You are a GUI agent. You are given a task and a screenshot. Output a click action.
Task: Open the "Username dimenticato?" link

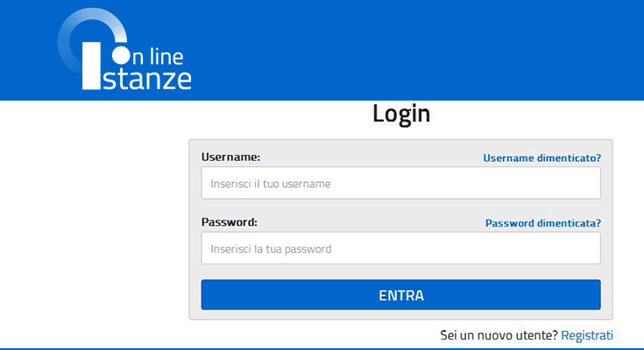(x=541, y=157)
